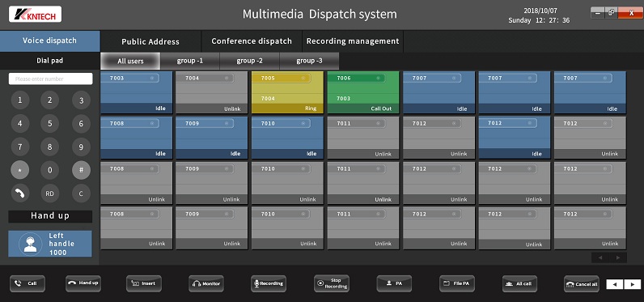Select the yellow 7005 Ring tile
This screenshot has width=644, height=302.
[x=287, y=92]
